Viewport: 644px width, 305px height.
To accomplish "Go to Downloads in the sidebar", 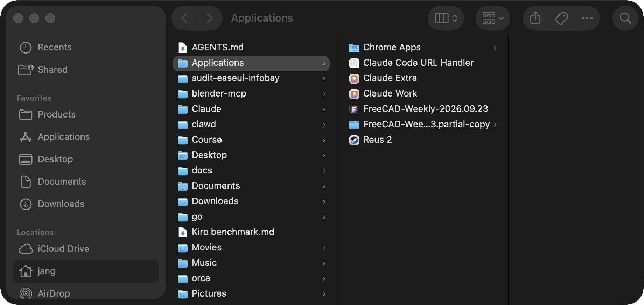I will coord(86,204).
